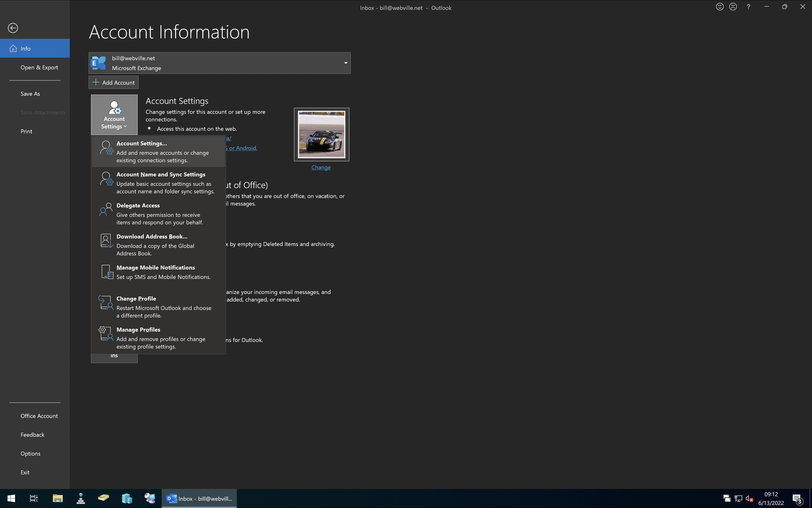
Task: Click the 'or Android.' link
Action: (x=242, y=148)
